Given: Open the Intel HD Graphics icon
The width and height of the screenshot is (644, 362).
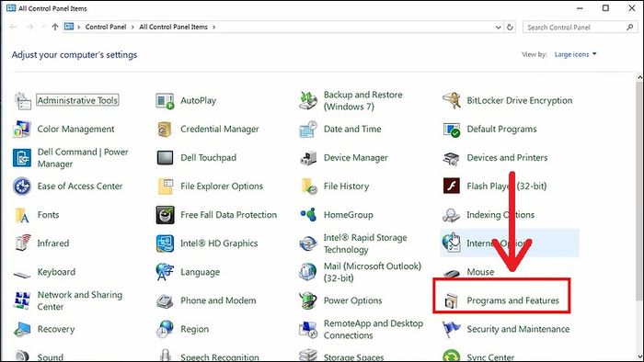Looking at the screenshot, I should 165,243.
